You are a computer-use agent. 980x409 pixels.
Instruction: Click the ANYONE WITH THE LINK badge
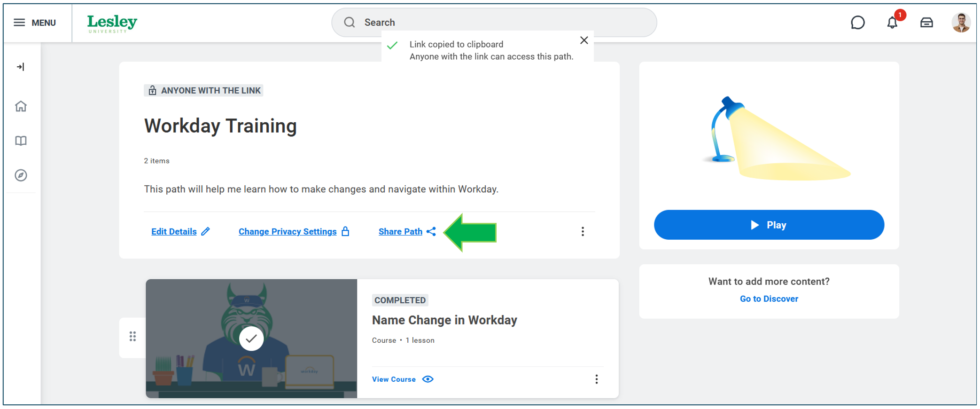203,90
